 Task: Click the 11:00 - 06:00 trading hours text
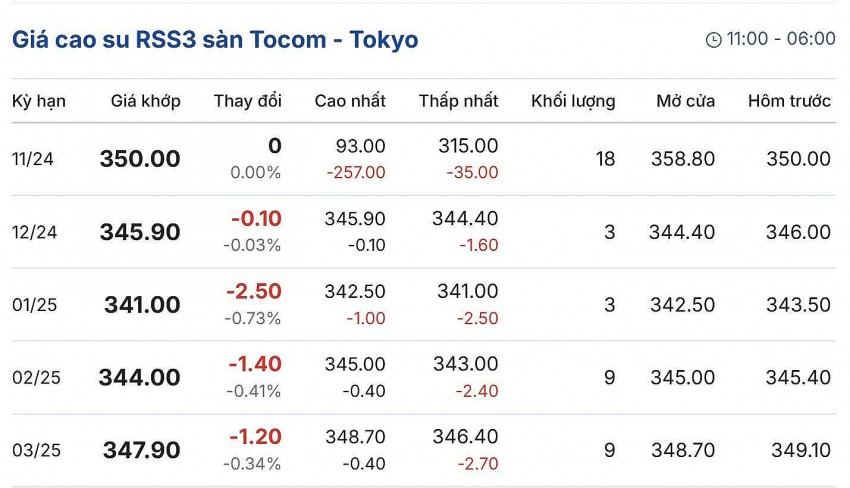[781, 39]
